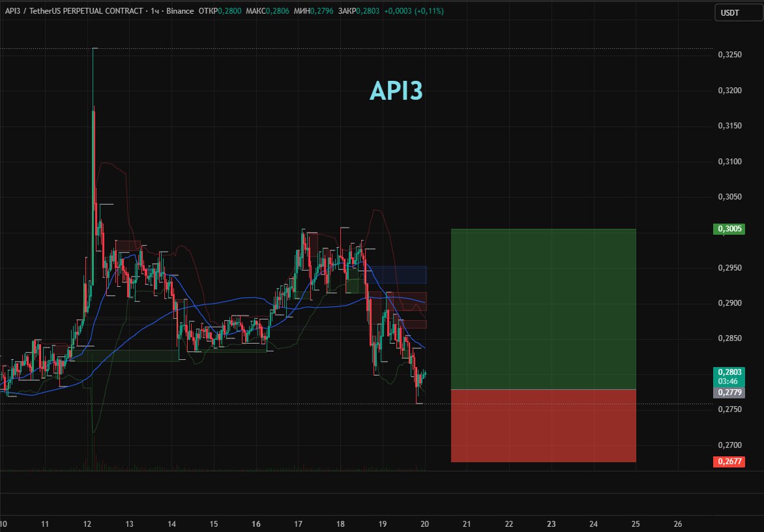Click the 0,2950 price scale label

pos(730,268)
